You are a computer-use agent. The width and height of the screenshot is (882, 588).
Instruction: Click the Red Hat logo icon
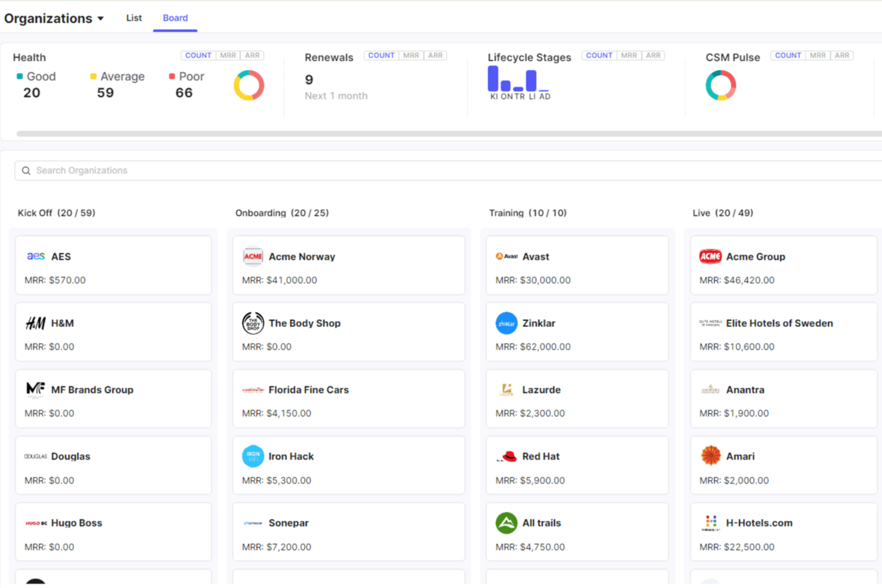click(x=507, y=456)
